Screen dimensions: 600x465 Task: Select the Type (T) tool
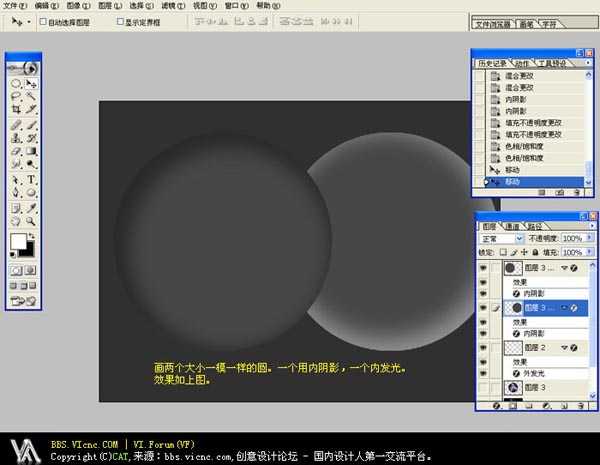[x=31, y=179]
